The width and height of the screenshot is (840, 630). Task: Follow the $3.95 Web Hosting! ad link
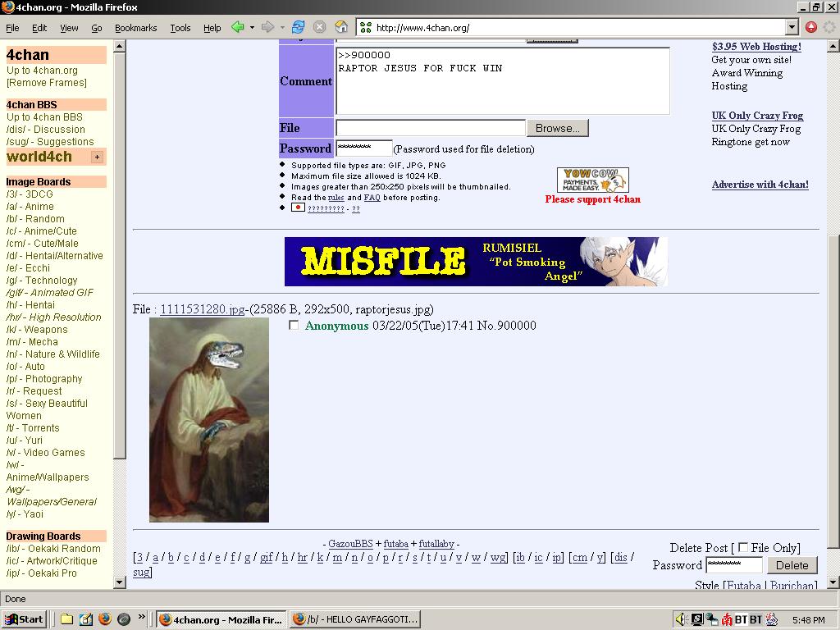756,47
